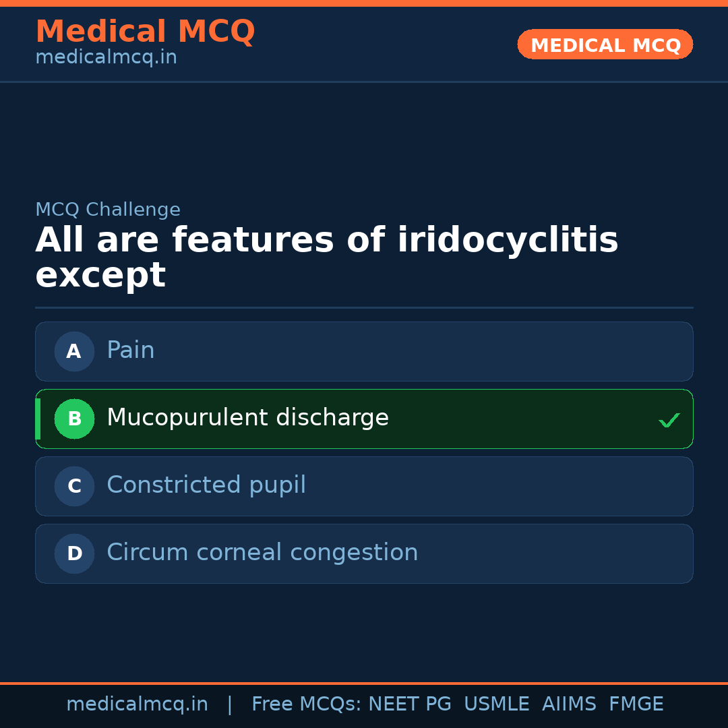Click the green letter B circle
This screenshot has height=728, width=728.
coord(74,419)
